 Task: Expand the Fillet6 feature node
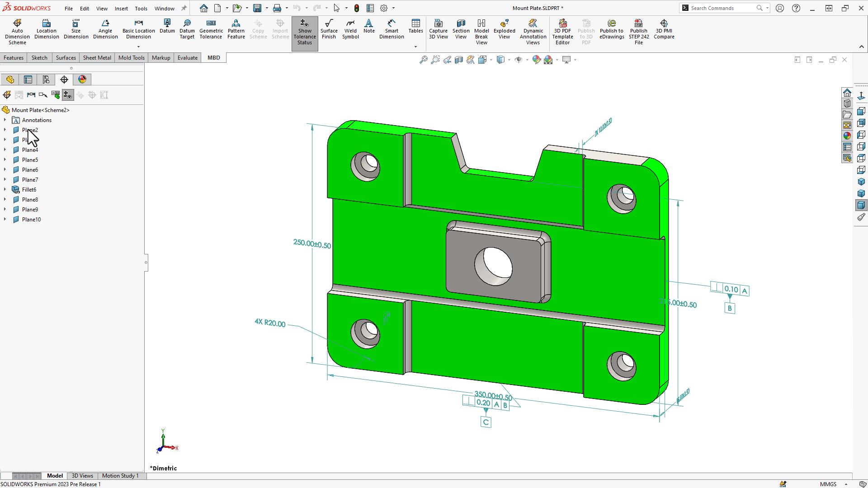click(x=5, y=189)
